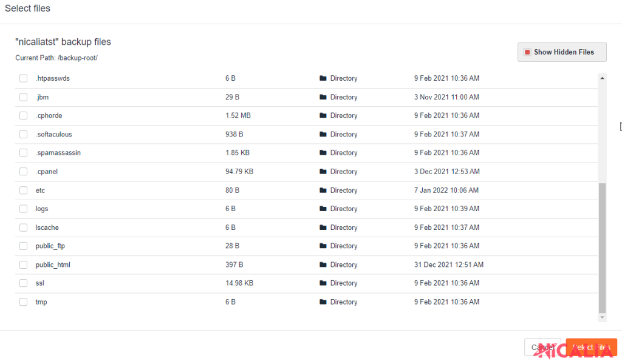Tick the .cpanel checkbox

pyautogui.click(x=23, y=172)
